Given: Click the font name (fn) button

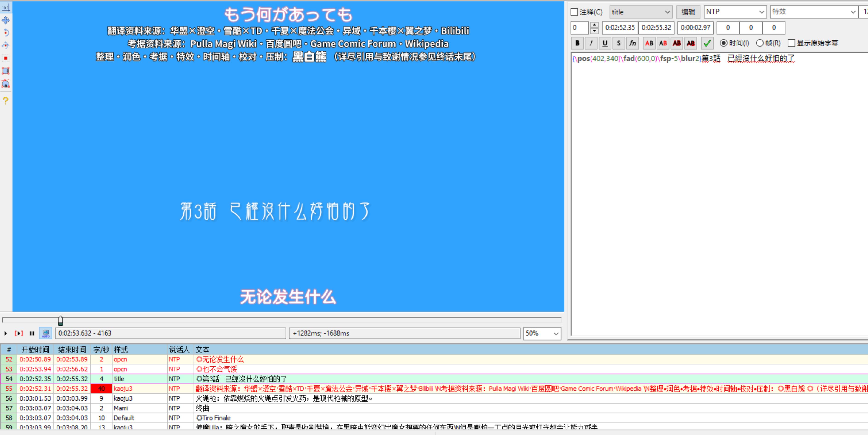Looking at the screenshot, I should pos(632,43).
